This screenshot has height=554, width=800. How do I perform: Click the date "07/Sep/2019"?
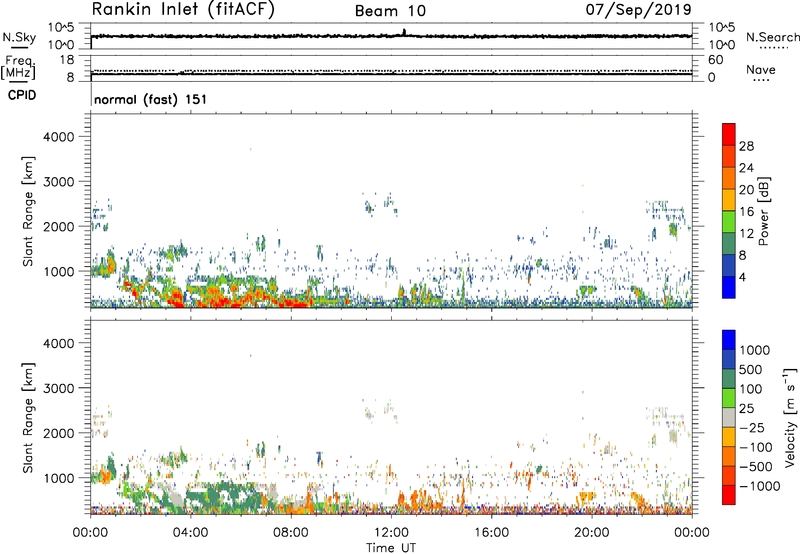click(638, 9)
